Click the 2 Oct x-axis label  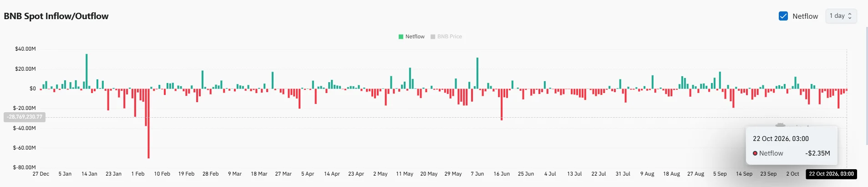(x=792, y=174)
